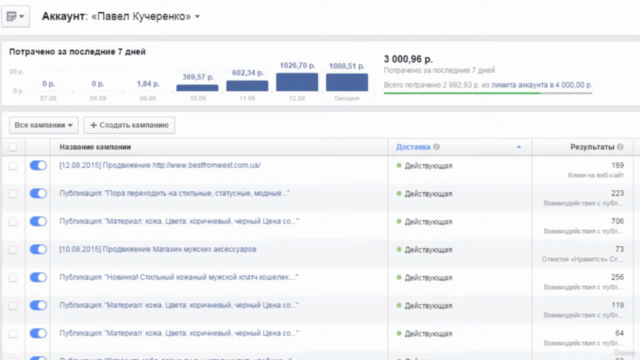Open the report menu icon at top left

[x=15, y=16]
